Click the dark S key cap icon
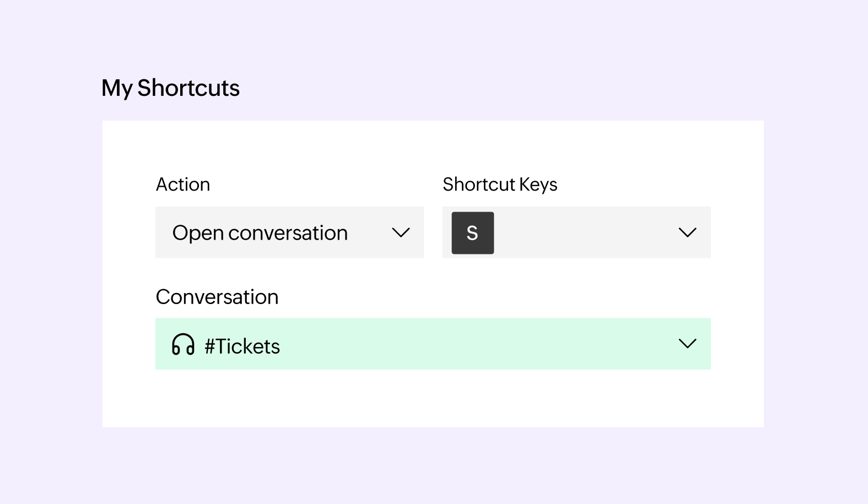The width and height of the screenshot is (868, 504). (472, 232)
